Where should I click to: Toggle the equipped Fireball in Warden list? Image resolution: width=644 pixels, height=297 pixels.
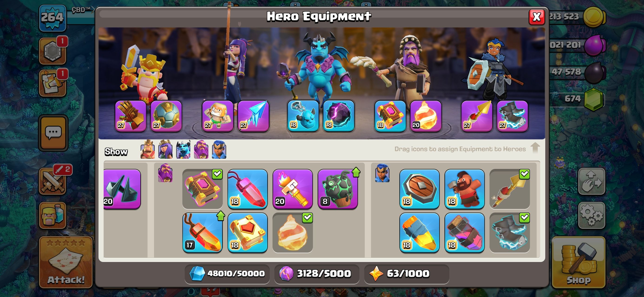pos(292,233)
